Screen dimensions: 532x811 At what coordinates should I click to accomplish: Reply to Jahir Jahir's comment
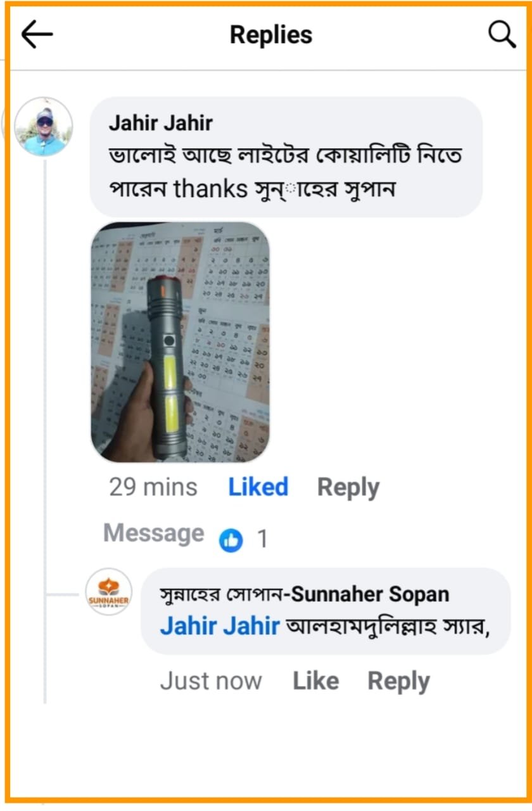(348, 487)
